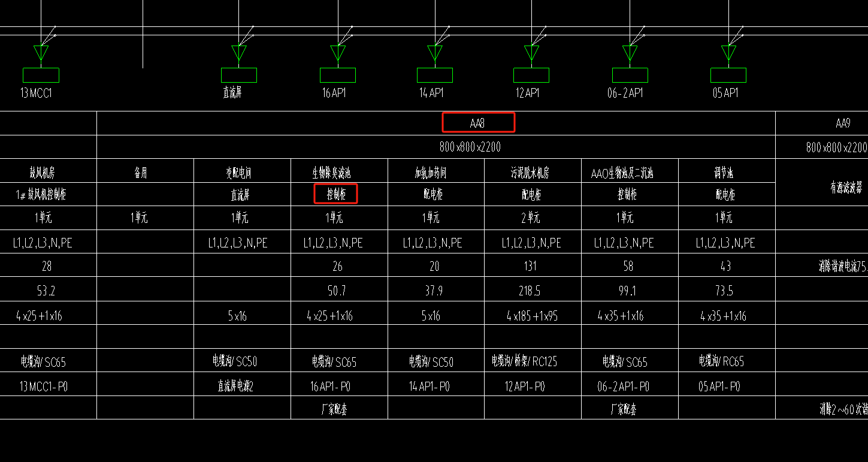Image resolution: width=868 pixels, height=462 pixels.
Task: Click 控制柜 under 生物除臭滤池
Action: click(x=336, y=195)
